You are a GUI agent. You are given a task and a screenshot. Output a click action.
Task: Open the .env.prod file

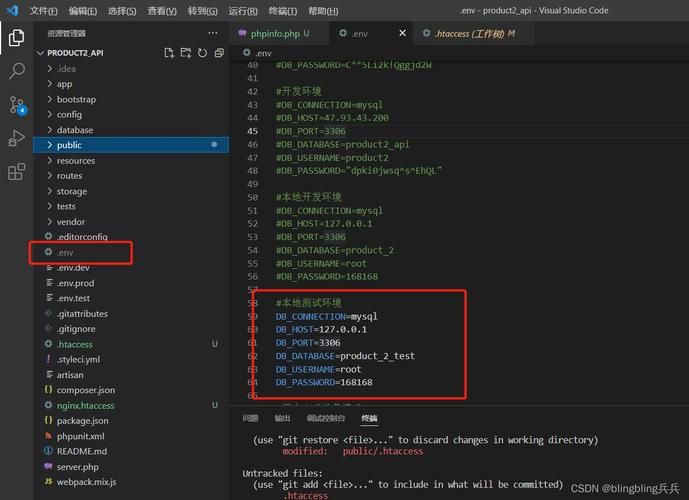tap(75, 283)
